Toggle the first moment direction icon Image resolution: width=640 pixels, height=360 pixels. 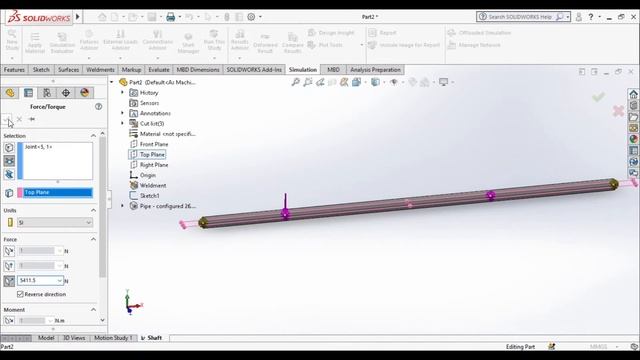9,321
